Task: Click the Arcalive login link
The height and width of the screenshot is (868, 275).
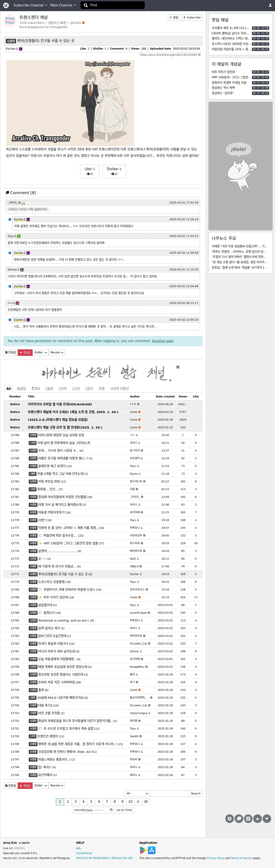Action: (163, 341)
